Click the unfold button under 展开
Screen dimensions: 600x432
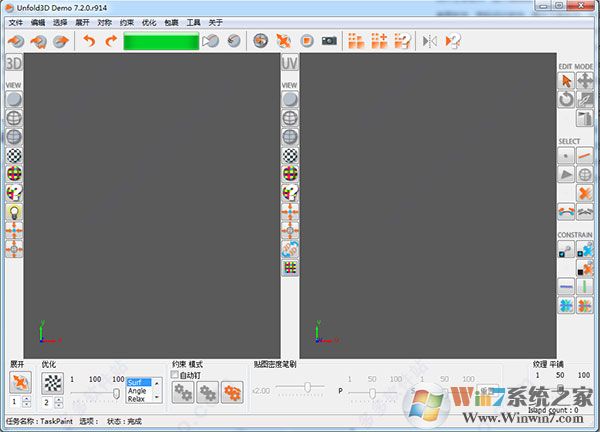21,382
